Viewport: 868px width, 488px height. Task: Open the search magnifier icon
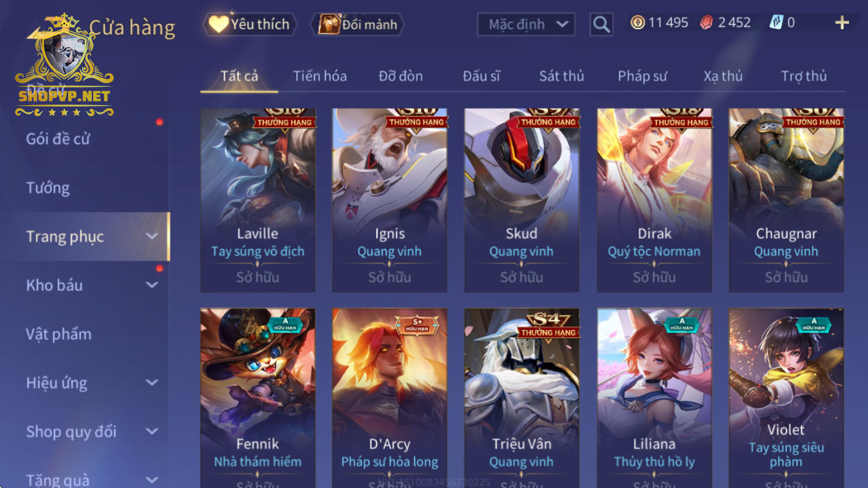click(601, 24)
